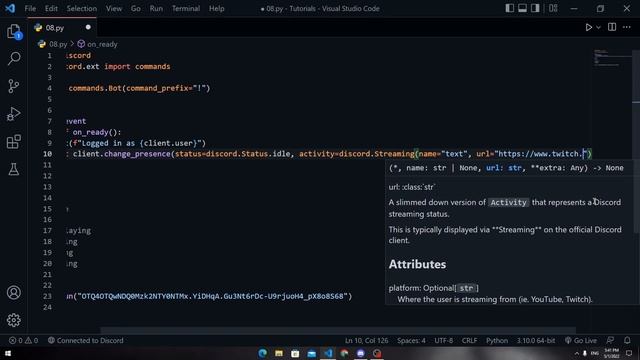This screenshot has height=360, width=640.
Task: Click the VS Code logo icon
Action: pos(10,8)
